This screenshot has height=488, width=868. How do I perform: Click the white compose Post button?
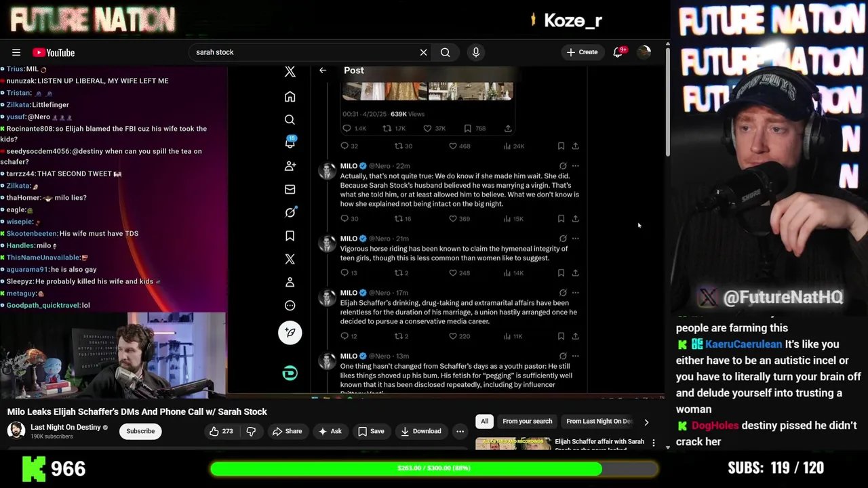(x=290, y=332)
